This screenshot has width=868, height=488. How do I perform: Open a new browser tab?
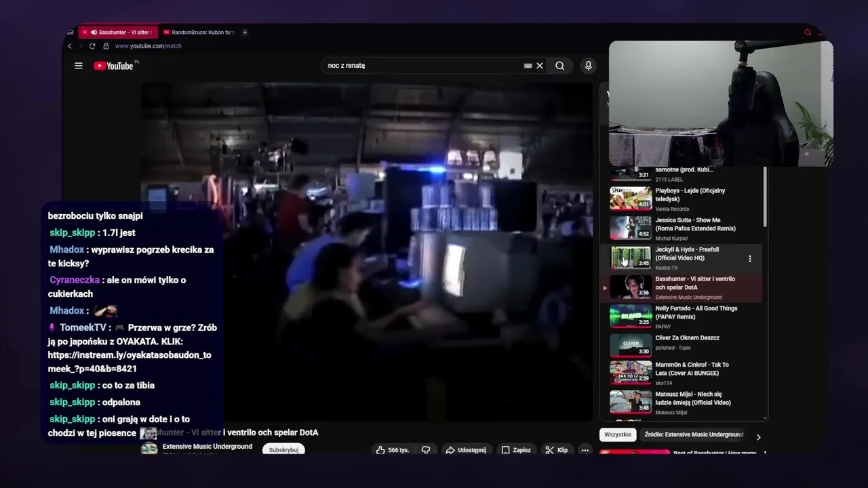pos(245,32)
